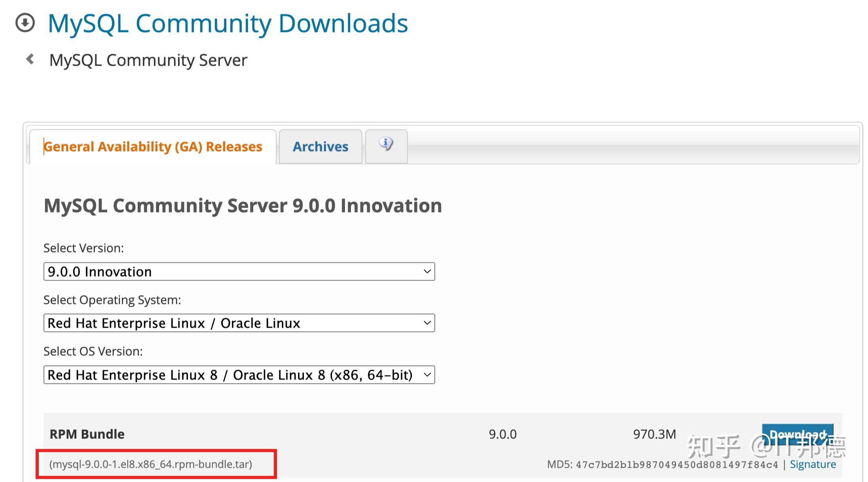The width and height of the screenshot is (868, 482).
Task: Open the Signature link
Action: [x=813, y=464]
